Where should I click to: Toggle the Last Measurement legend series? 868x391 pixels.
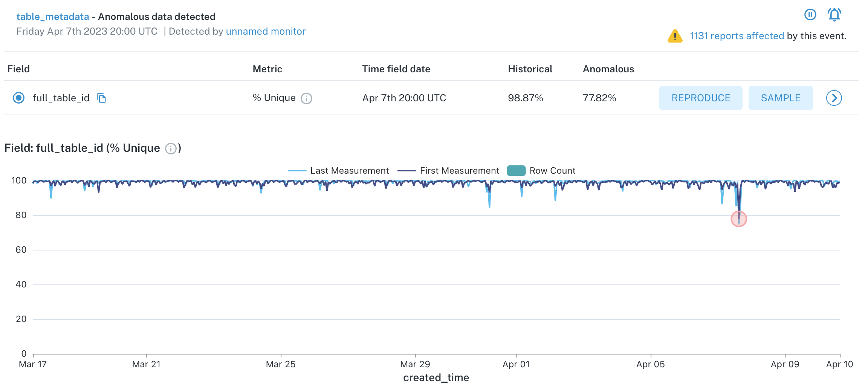pyautogui.click(x=338, y=171)
